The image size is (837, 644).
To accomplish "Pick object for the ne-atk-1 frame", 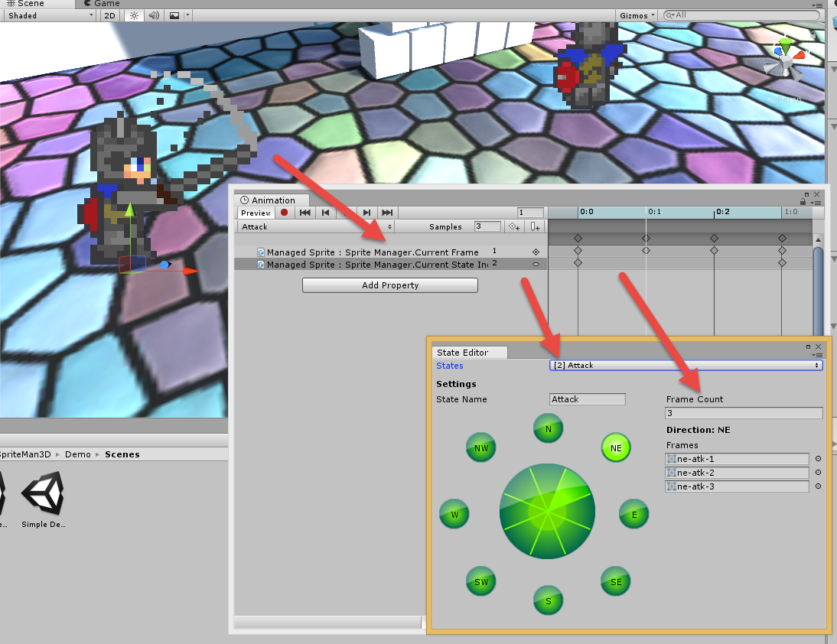I will pyautogui.click(x=817, y=459).
